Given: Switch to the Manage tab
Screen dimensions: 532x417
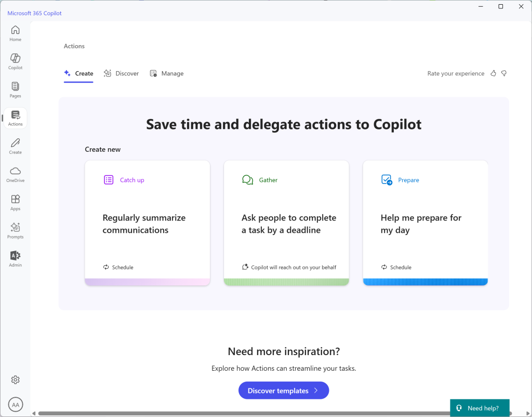Looking at the screenshot, I should [x=167, y=73].
